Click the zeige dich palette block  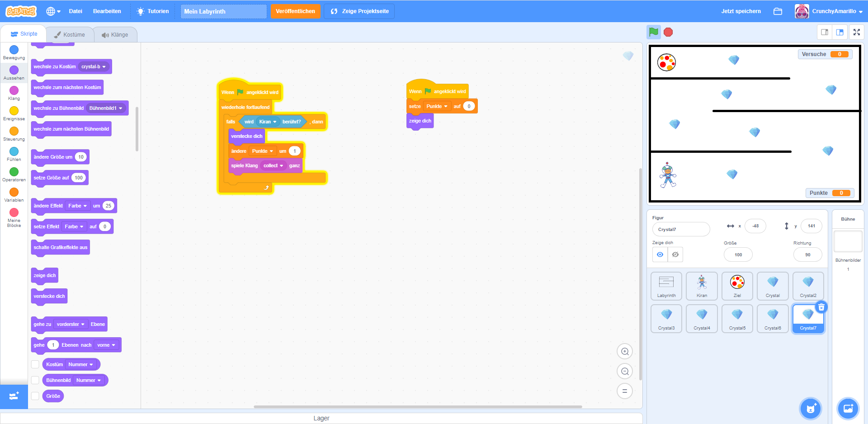(45, 276)
